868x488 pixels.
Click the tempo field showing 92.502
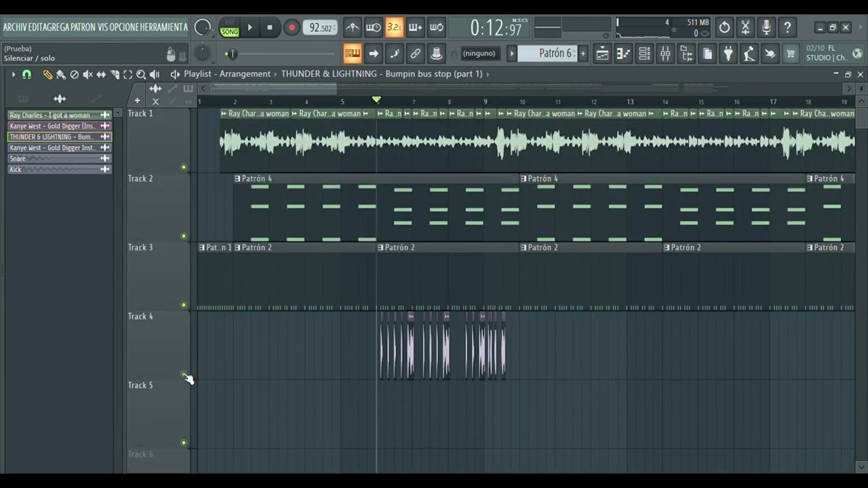point(320,28)
